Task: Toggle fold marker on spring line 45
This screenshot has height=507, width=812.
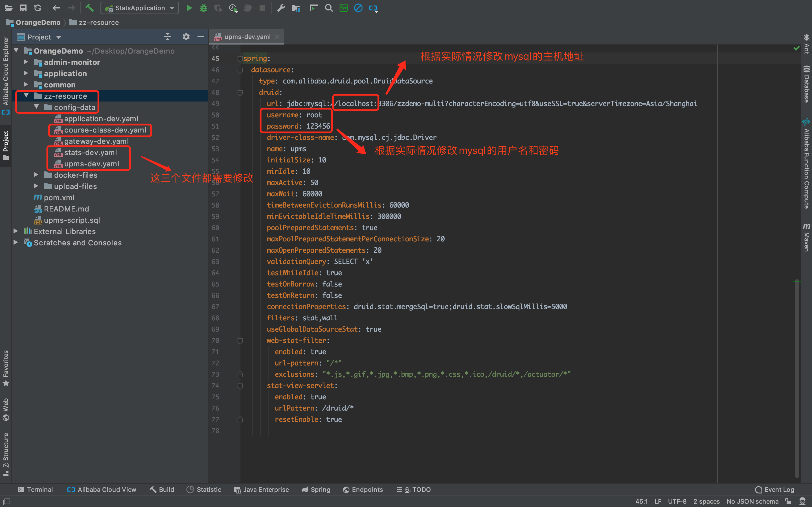Action: (x=240, y=59)
